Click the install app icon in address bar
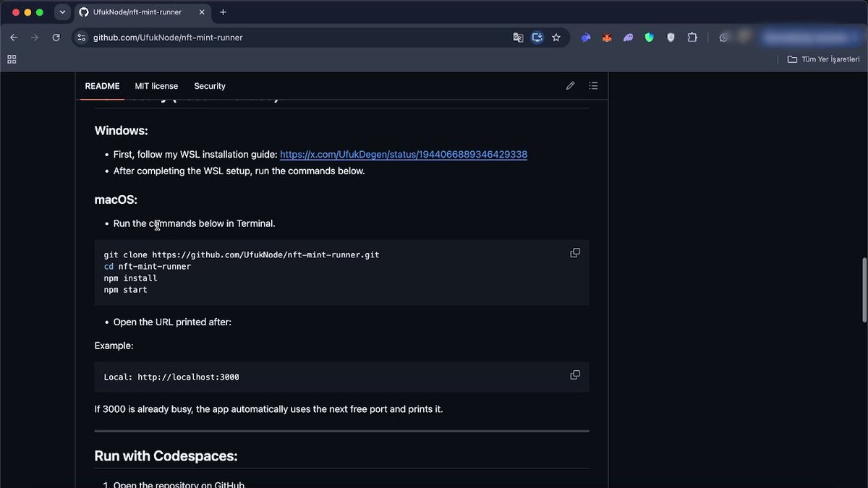 click(x=537, y=38)
